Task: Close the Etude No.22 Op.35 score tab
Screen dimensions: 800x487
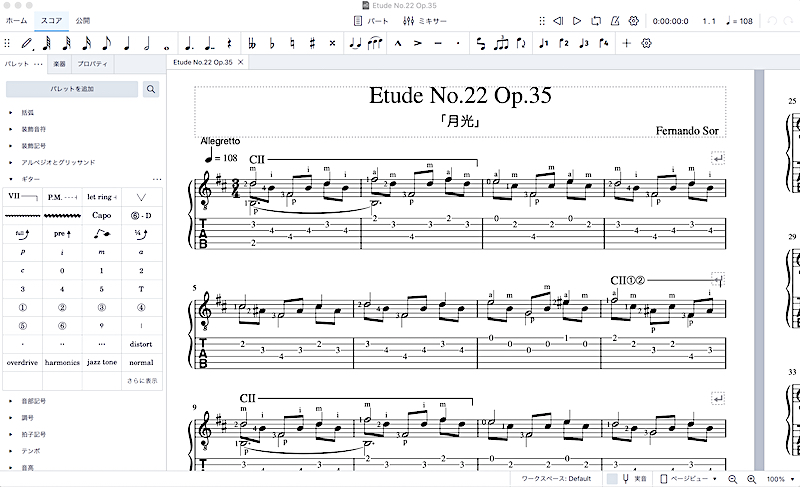Action: point(241,62)
